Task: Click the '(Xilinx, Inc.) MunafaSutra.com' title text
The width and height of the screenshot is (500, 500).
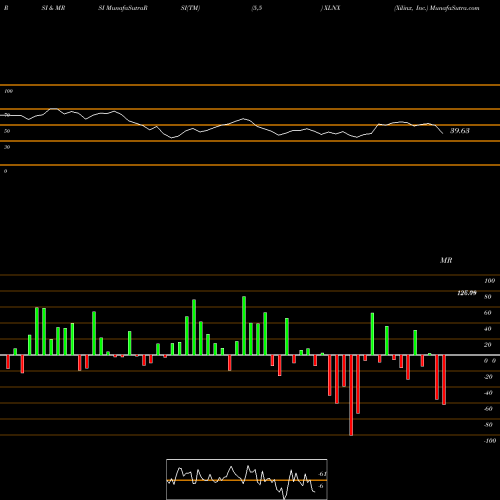Action: coord(436,8)
